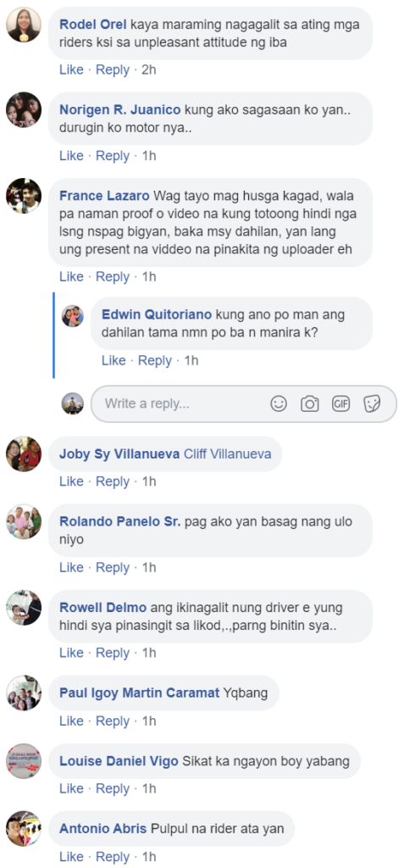Open tagged Cliff Villanueva profile link

click(228, 454)
